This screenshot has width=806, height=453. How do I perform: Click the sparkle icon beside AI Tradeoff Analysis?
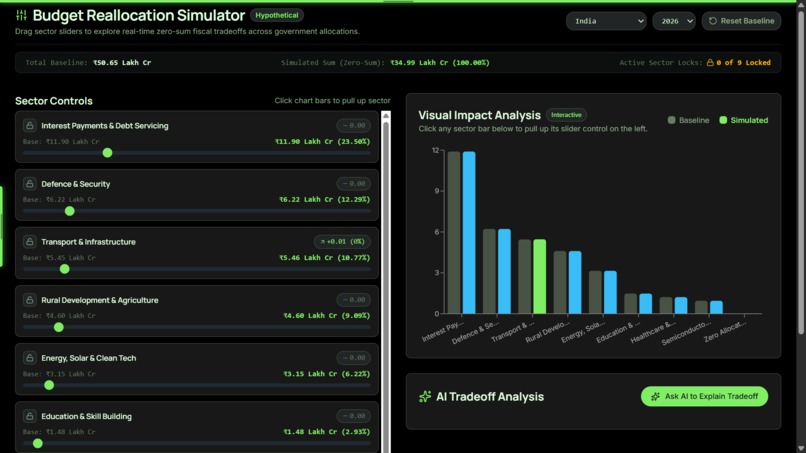pyautogui.click(x=425, y=396)
